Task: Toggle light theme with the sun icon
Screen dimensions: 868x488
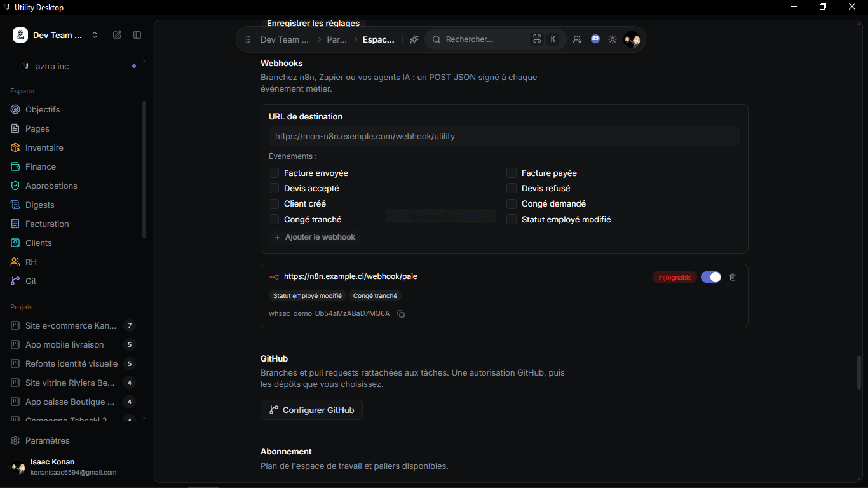Action: click(613, 39)
